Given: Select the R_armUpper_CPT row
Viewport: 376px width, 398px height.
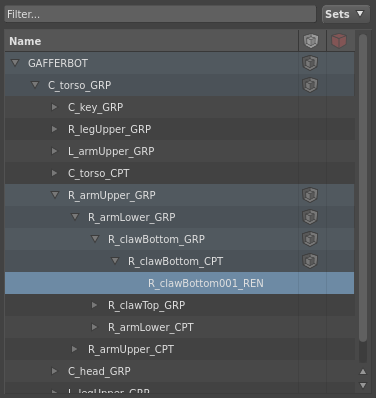Looking at the screenshot, I should click(179, 349).
